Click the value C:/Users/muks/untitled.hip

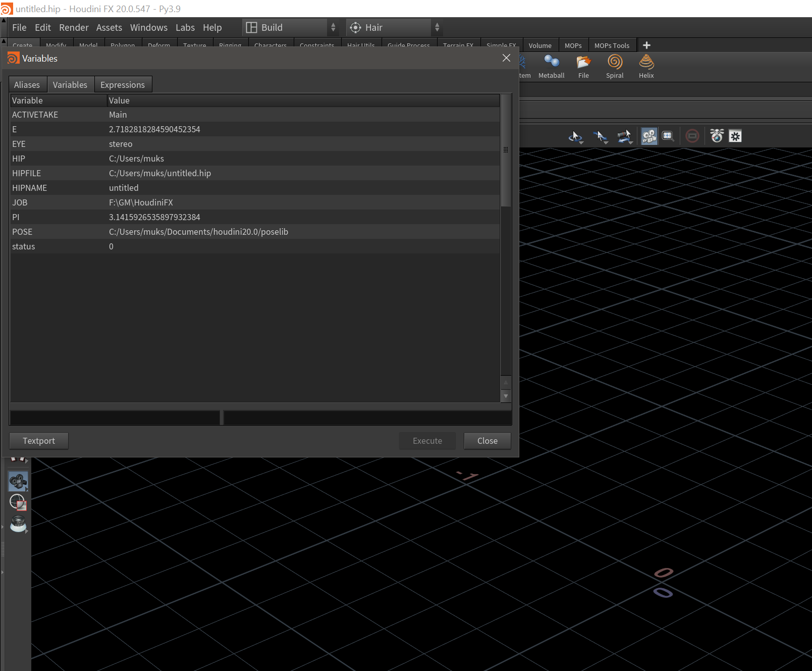tap(160, 173)
